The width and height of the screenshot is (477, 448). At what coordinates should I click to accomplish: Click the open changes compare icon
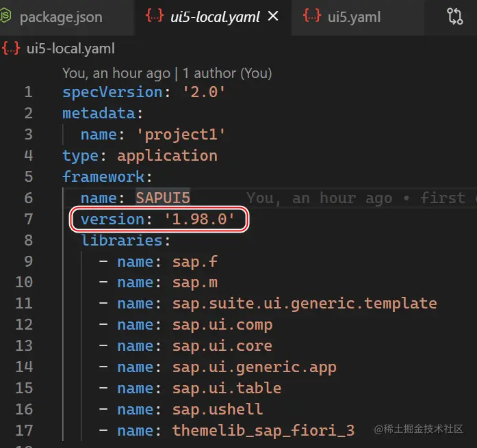coord(454,16)
